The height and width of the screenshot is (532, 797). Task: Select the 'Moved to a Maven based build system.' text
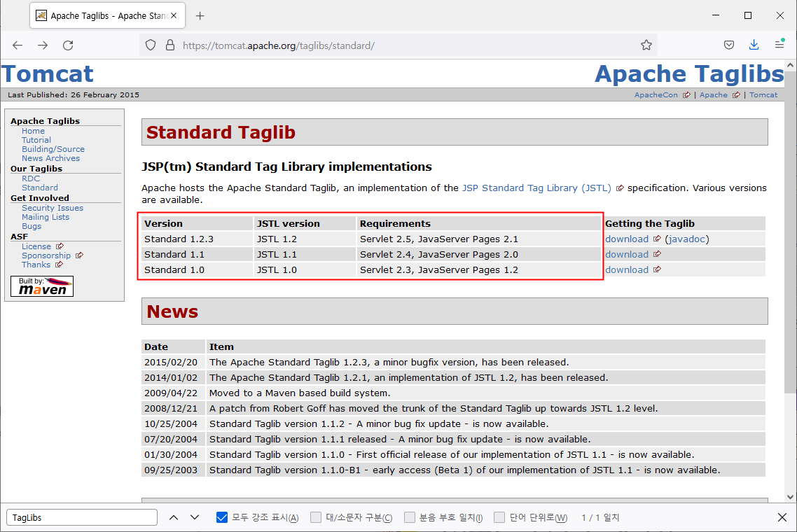pyautogui.click(x=300, y=393)
